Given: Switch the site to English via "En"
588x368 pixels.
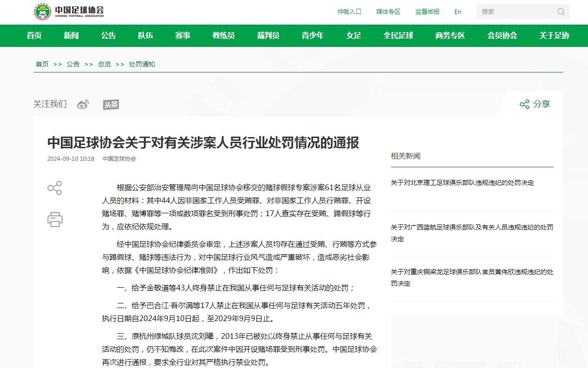Looking at the screenshot, I should click(457, 12).
